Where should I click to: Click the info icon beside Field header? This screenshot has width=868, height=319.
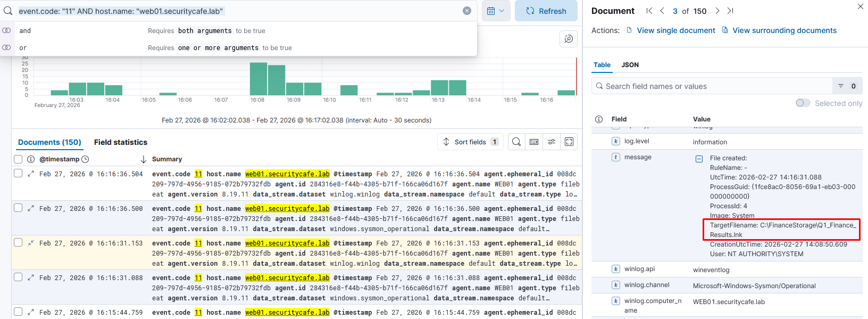pyautogui.click(x=599, y=119)
